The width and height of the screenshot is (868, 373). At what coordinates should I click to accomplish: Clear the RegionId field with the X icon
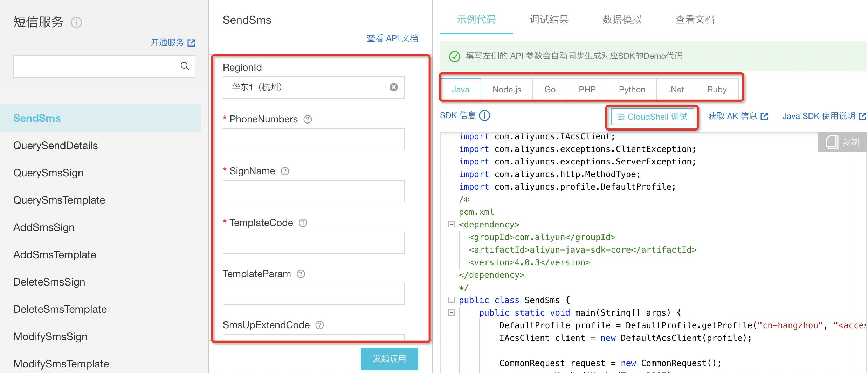pyautogui.click(x=394, y=87)
